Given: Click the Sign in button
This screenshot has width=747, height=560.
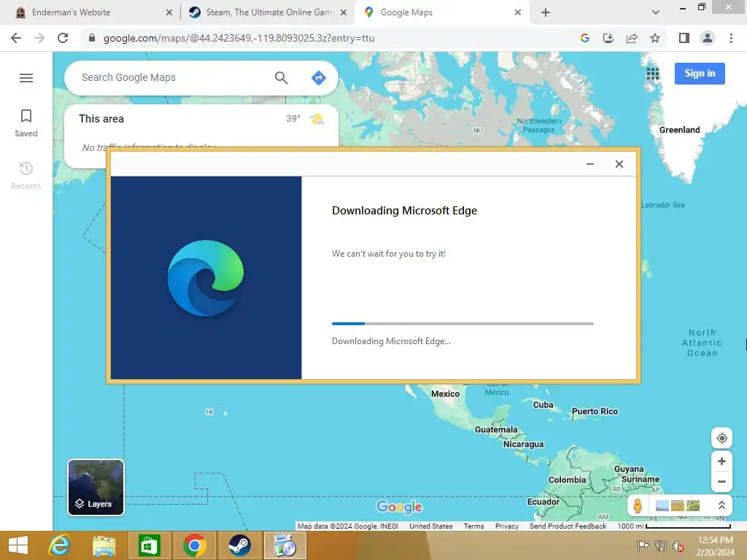Looking at the screenshot, I should tap(700, 74).
